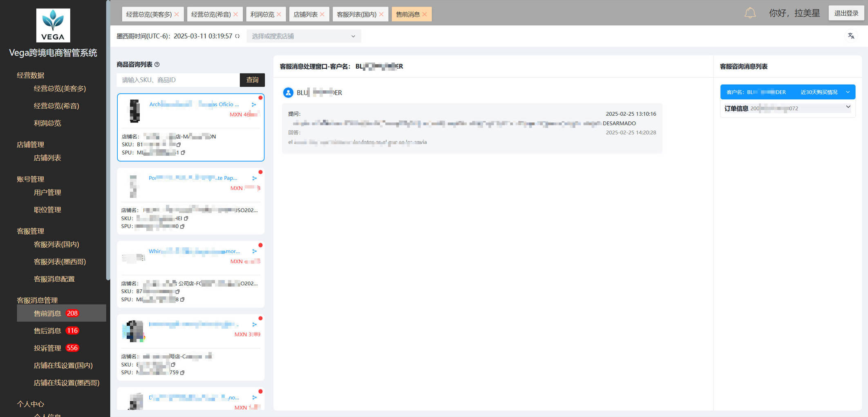Open 投诉管理 in the sidebar
Screen dimensions: 868x417
pos(47,348)
